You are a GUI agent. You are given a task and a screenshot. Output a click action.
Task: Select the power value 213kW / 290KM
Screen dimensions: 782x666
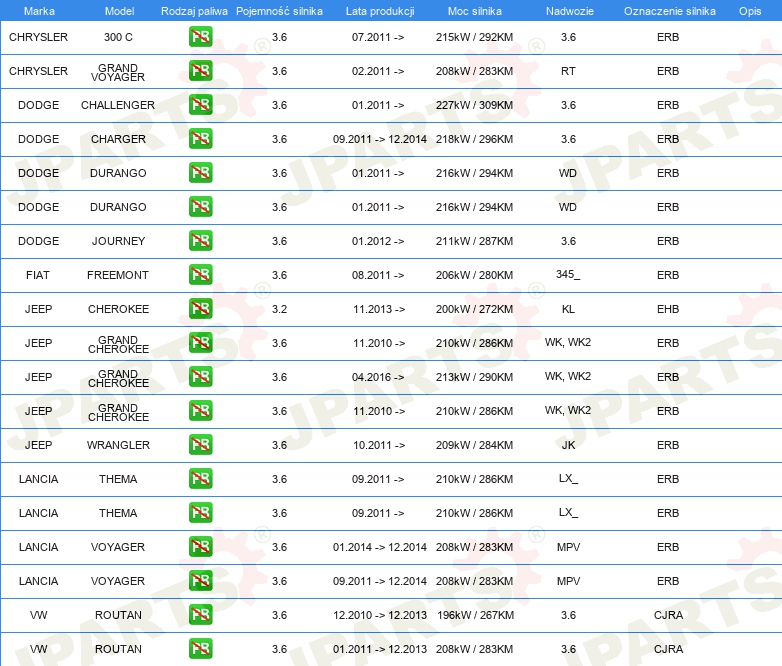point(474,377)
